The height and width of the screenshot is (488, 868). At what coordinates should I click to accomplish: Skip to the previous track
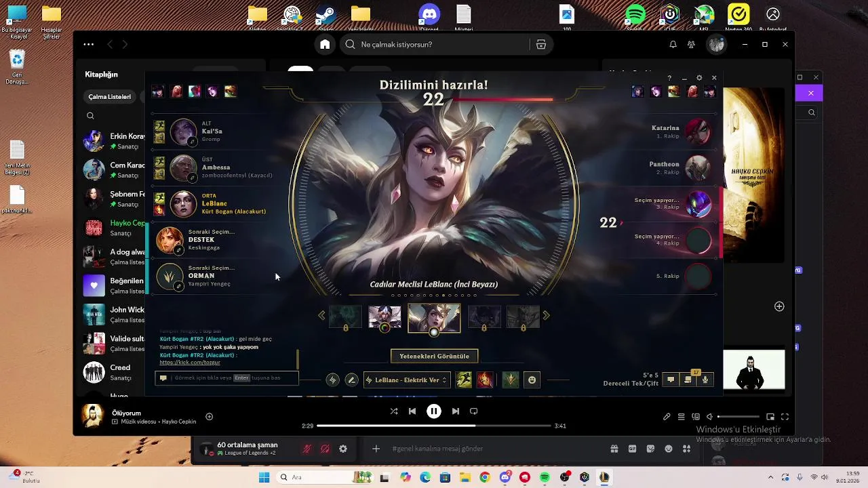coord(412,411)
